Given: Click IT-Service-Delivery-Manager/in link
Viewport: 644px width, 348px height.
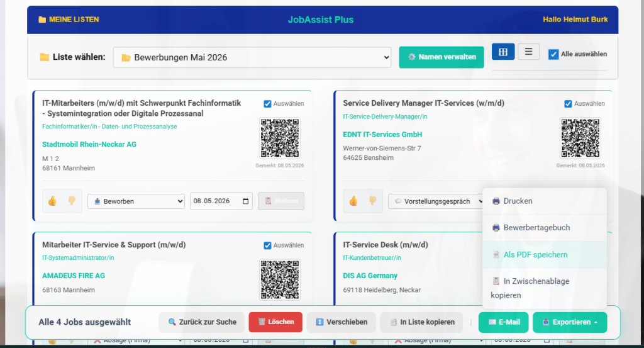Looking at the screenshot, I should pos(385,116).
